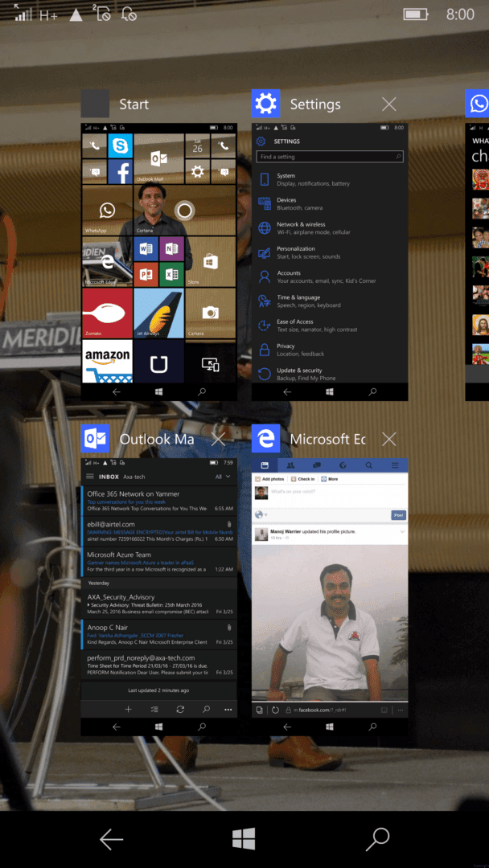489x868 pixels.
Task: Tap the sync refresh icon in Outlook toolbar
Action: [180, 709]
